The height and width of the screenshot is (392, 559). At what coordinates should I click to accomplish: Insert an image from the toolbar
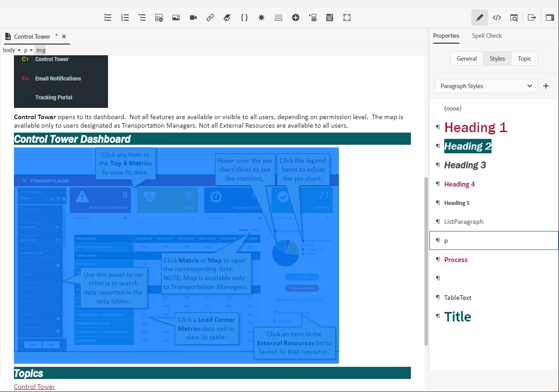(176, 18)
